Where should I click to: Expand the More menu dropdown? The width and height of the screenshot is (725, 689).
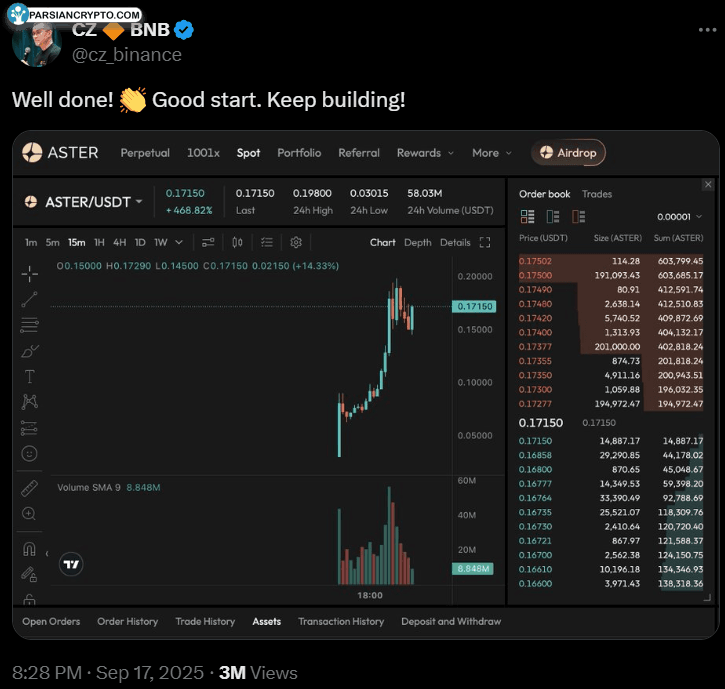point(492,153)
